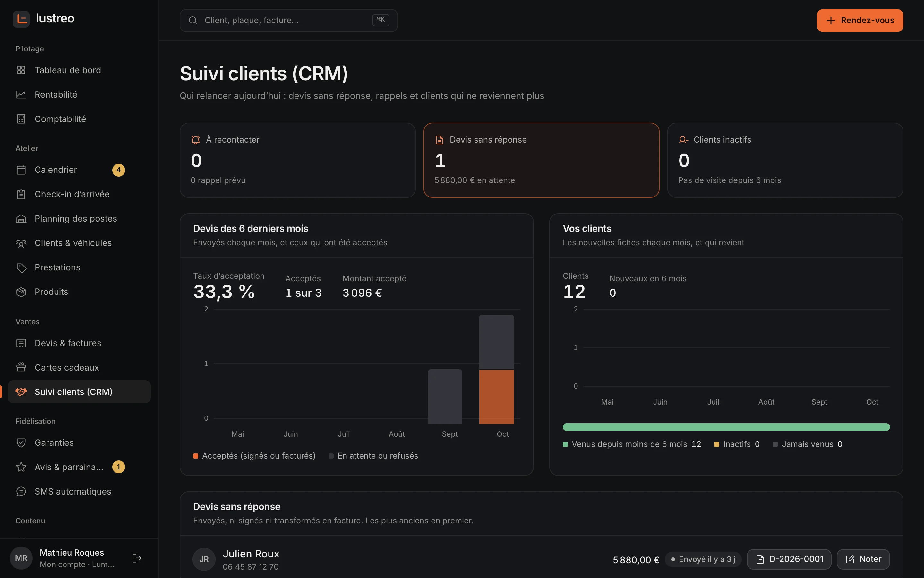Click the Produits box icon
This screenshot has height=578, width=924.
pos(21,292)
